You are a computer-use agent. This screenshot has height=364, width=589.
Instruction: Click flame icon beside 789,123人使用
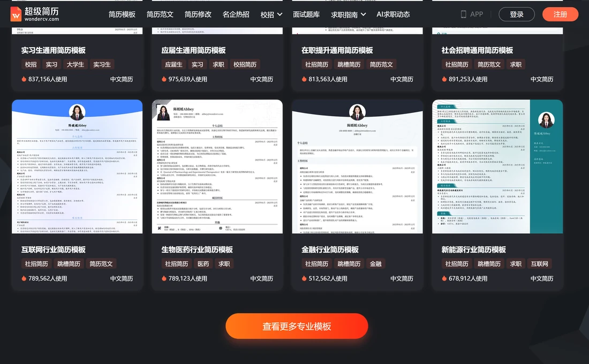point(164,278)
